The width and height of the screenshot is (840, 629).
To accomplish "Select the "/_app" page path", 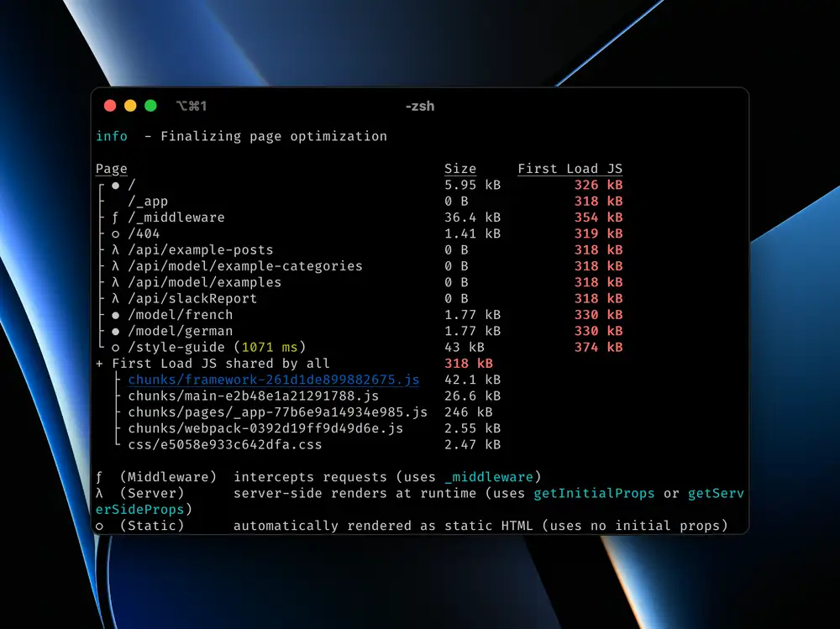I will [148, 202].
